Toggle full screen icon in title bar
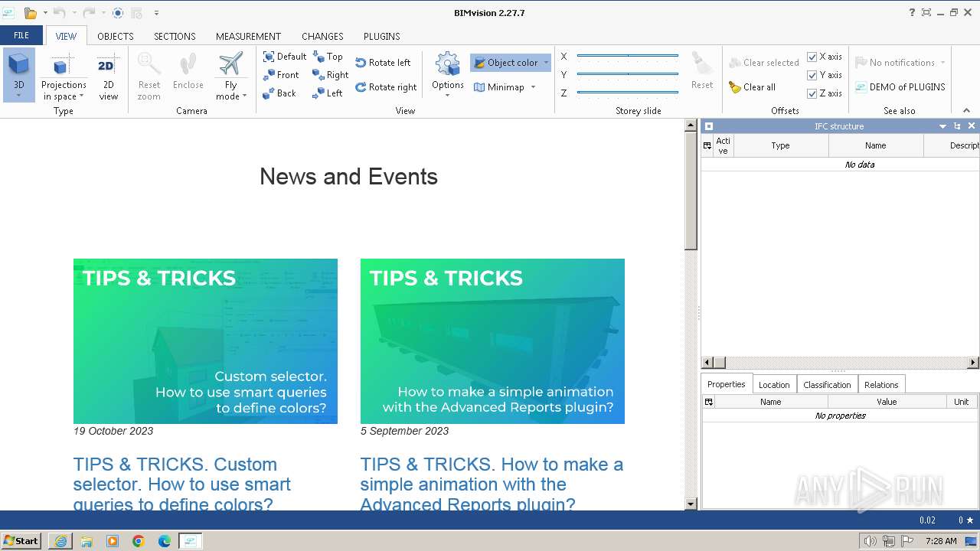This screenshot has height=551, width=980. (926, 13)
